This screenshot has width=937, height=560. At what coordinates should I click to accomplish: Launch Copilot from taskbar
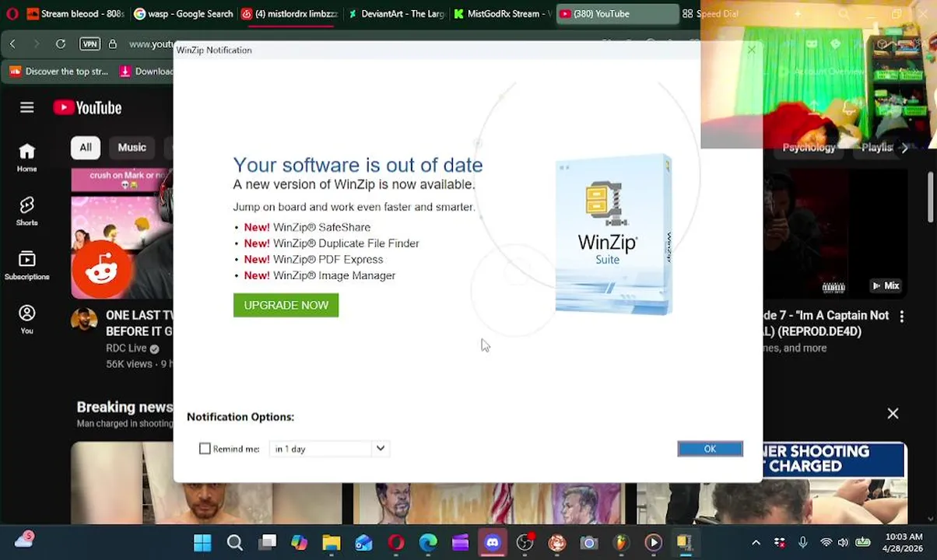click(299, 542)
